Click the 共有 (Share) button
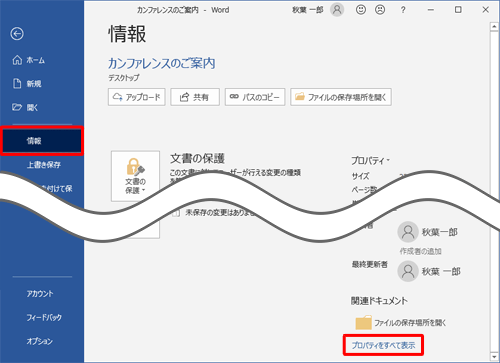Screen dimensions: 500x363 (195, 97)
